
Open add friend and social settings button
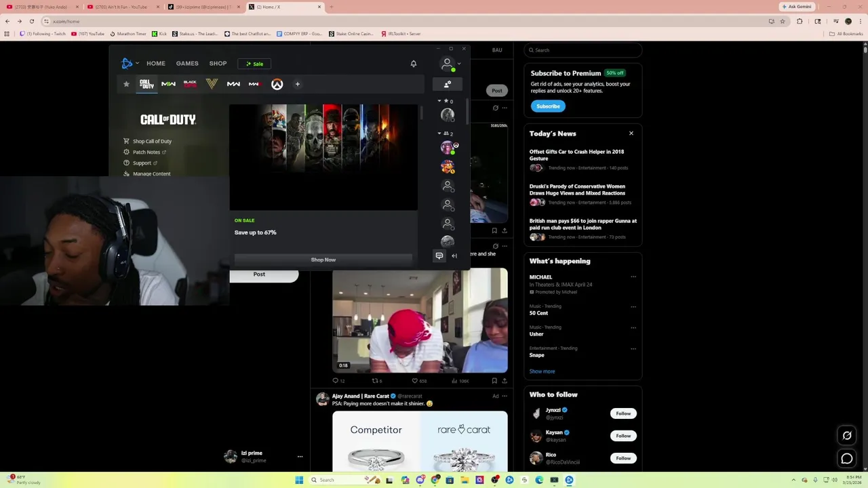click(447, 84)
